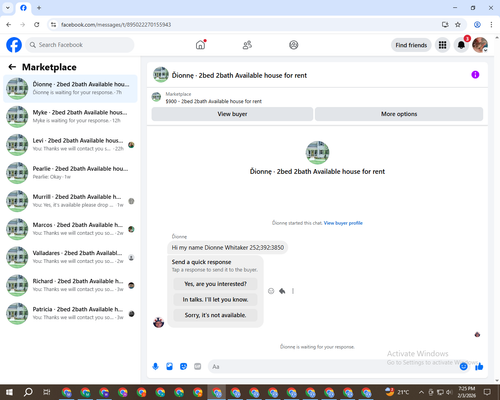The height and width of the screenshot is (400, 500).
Task: Open Marcos conversation in list
Action: (70, 229)
